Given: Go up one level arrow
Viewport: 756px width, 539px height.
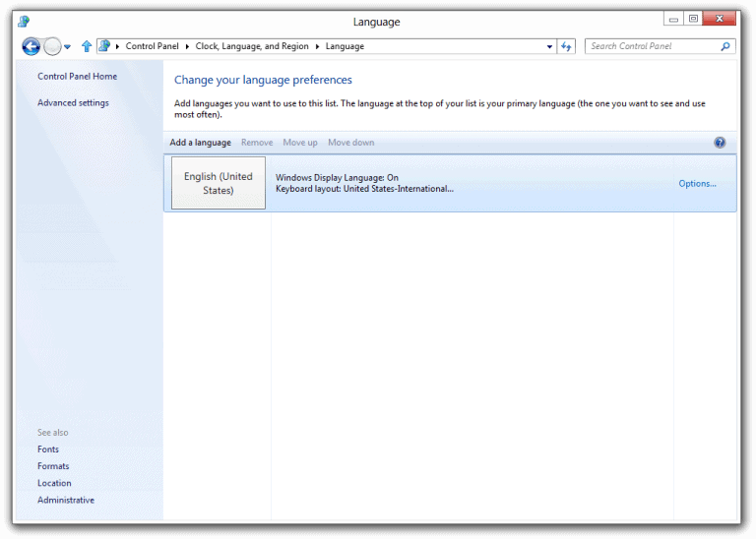Looking at the screenshot, I should pyautogui.click(x=87, y=46).
